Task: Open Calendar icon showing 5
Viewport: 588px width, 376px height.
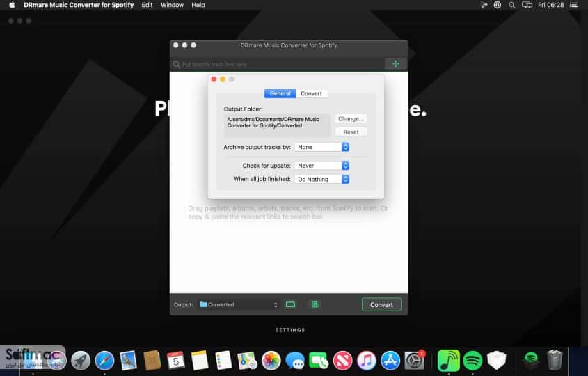Action: [x=176, y=361]
